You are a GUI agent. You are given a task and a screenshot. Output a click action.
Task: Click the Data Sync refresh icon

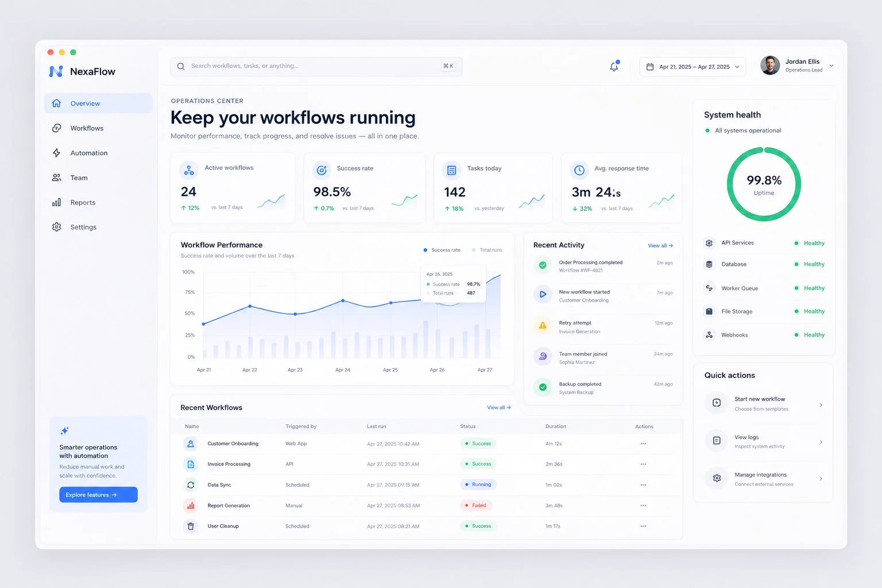pos(191,485)
